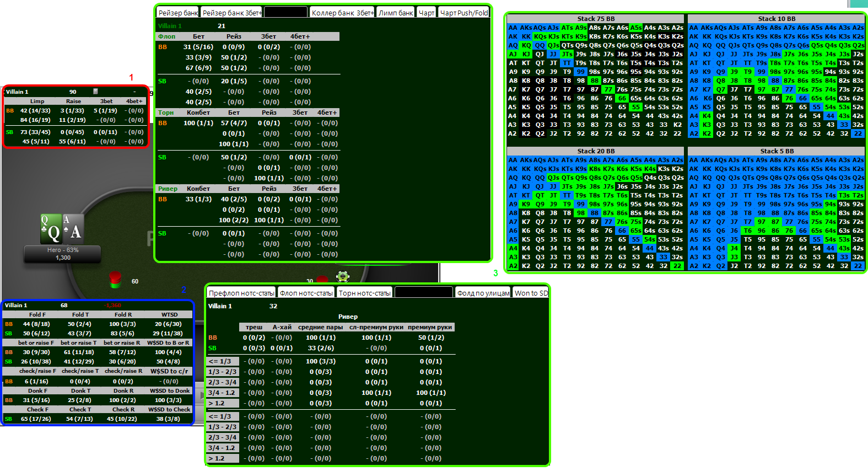The height and width of the screenshot is (471, 868).
Task: Switch to Префлоп нотс-статы tab
Action: [241, 293]
